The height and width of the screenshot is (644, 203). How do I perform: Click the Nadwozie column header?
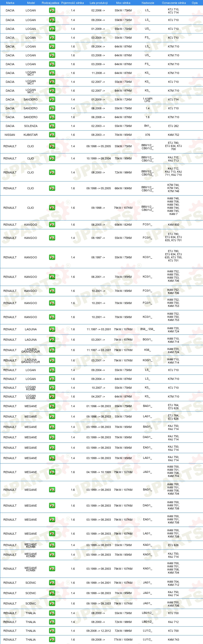[148, 3]
